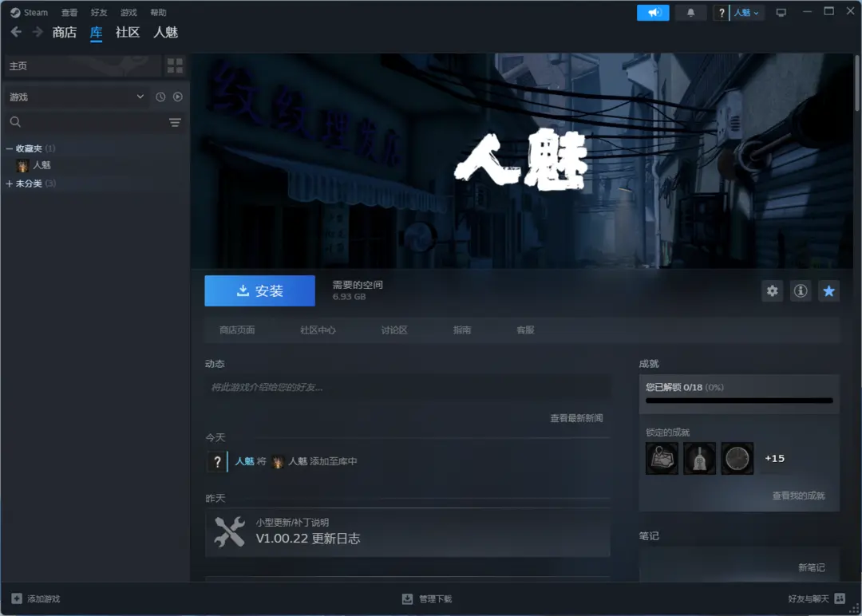This screenshot has height=616, width=862.
Task: Switch to Big Picture mode monitor icon
Action: [x=781, y=12]
